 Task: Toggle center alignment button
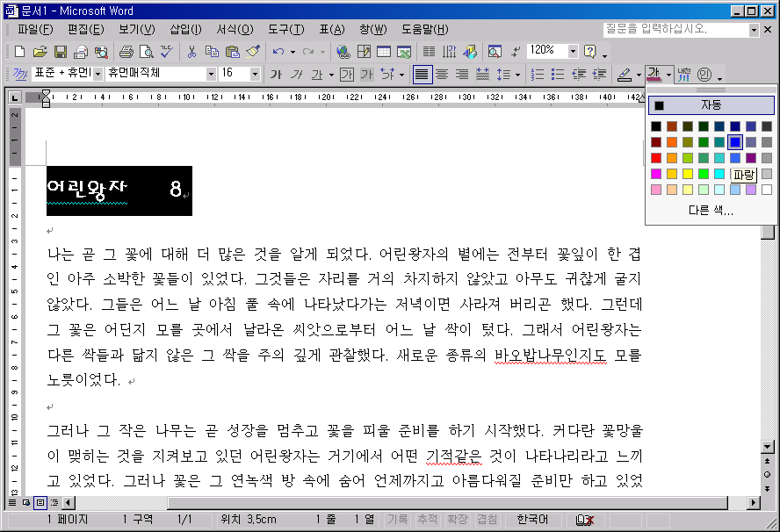tap(442, 75)
